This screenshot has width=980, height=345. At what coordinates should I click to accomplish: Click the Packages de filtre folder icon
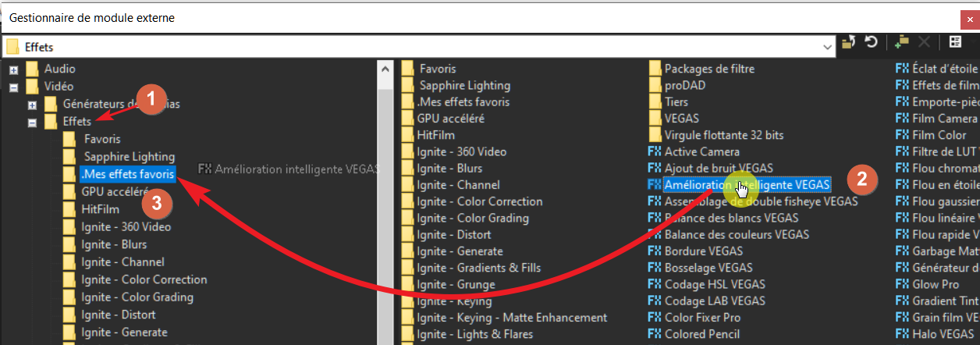[655, 69]
